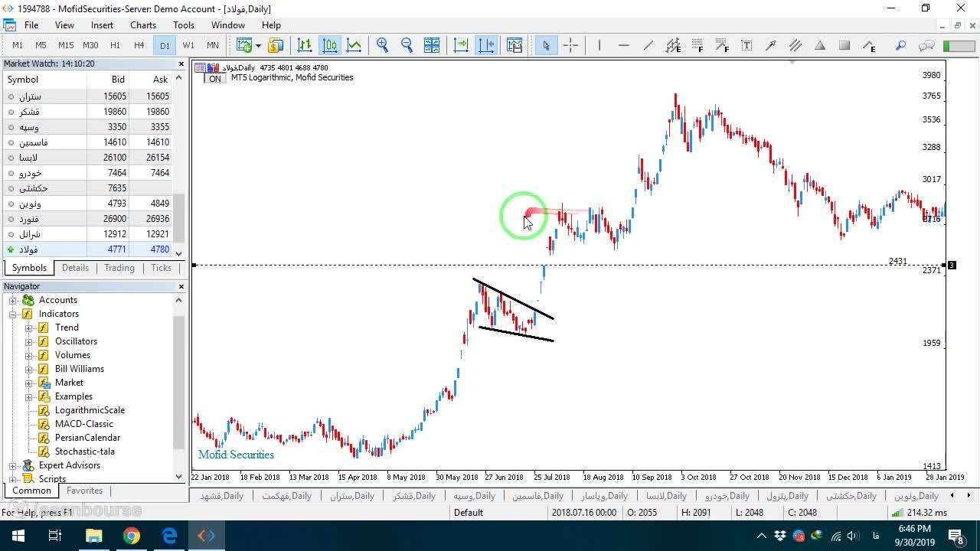Image resolution: width=980 pixels, height=551 pixels.
Task: Select the bar chart icon
Action: tap(305, 45)
